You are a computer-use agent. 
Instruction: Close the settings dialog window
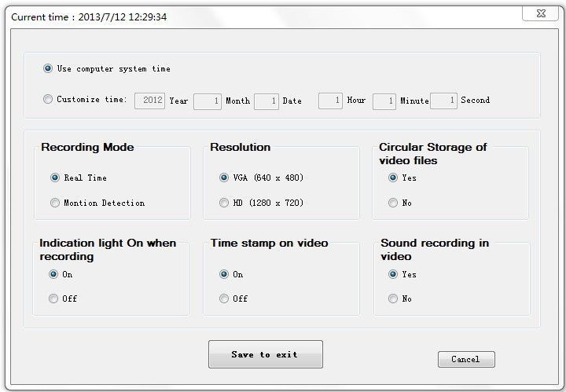540,13
